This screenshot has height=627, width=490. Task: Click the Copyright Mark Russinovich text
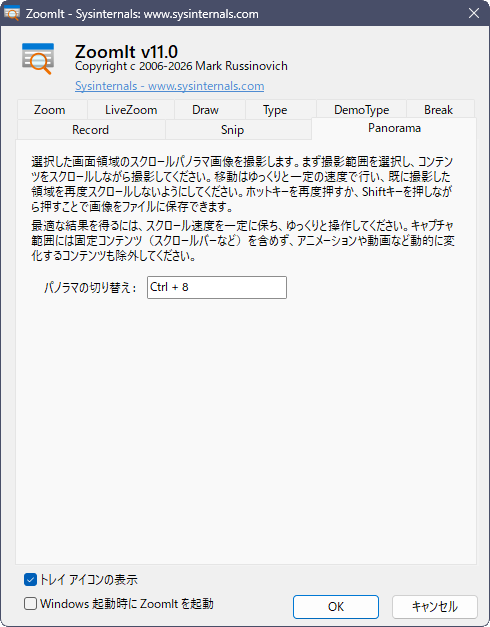181,66
